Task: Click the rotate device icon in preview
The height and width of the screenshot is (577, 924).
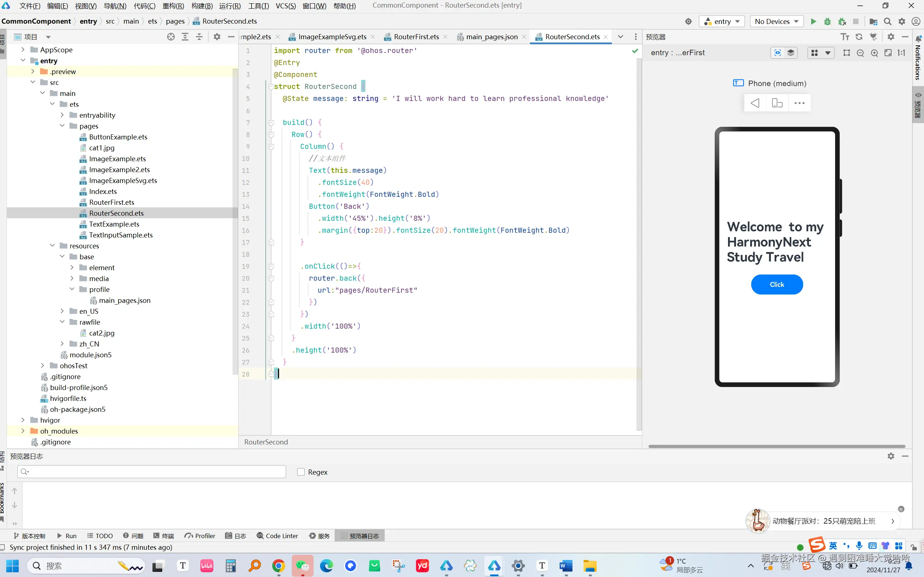Action: pyautogui.click(x=777, y=103)
